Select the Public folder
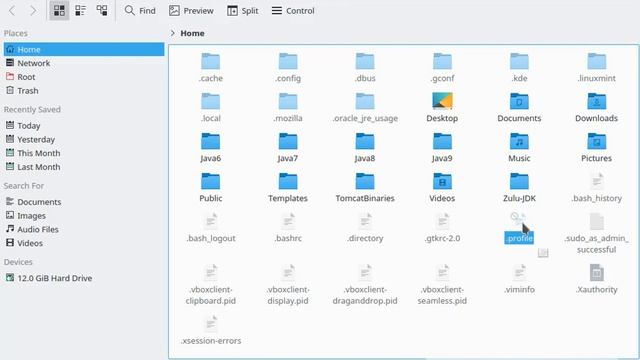Image resolution: width=640 pixels, height=360 pixels. [211, 188]
